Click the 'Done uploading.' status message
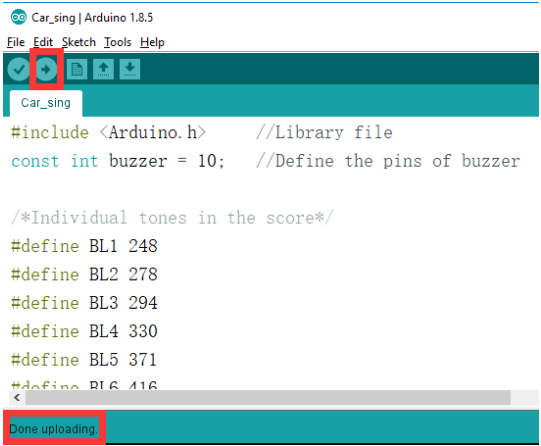 pyautogui.click(x=53, y=429)
